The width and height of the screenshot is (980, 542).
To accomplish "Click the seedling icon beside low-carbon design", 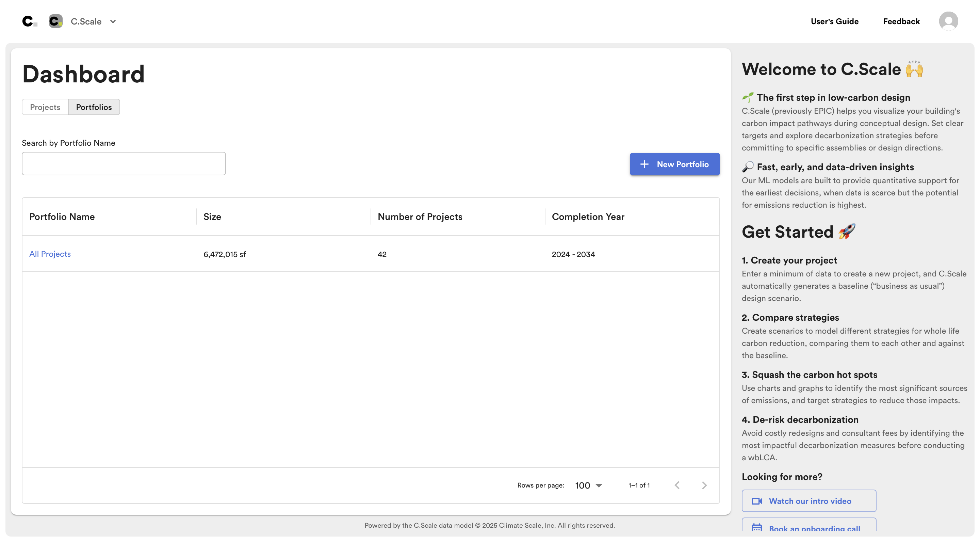I will pos(748,97).
